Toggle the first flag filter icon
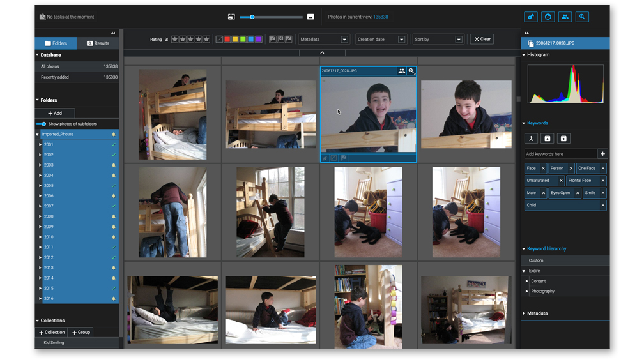 tap(272, 40)
